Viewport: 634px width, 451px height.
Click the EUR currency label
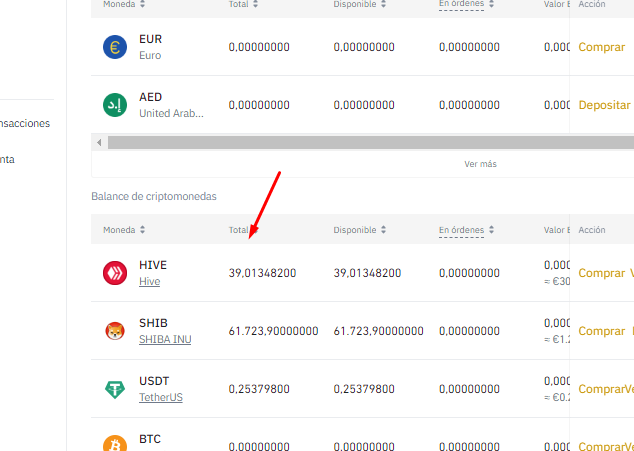(x=150, y=39)
